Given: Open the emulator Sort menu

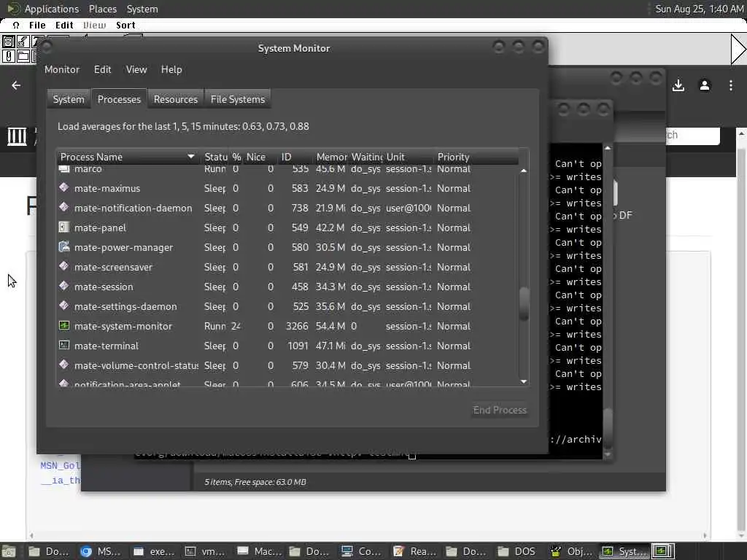Looking at the screenshot, I should point(125,26).
